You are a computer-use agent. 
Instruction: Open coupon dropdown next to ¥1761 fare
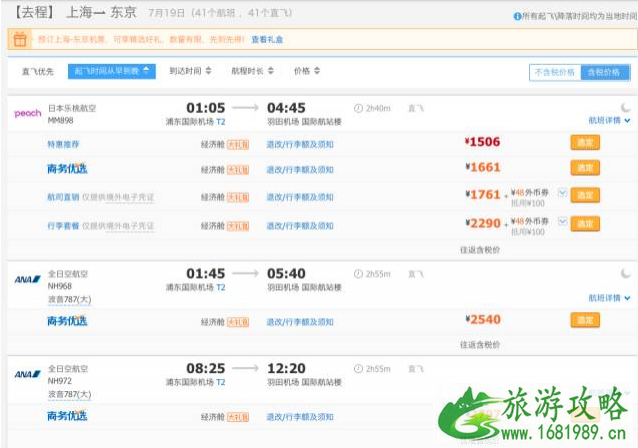(562, 192)
